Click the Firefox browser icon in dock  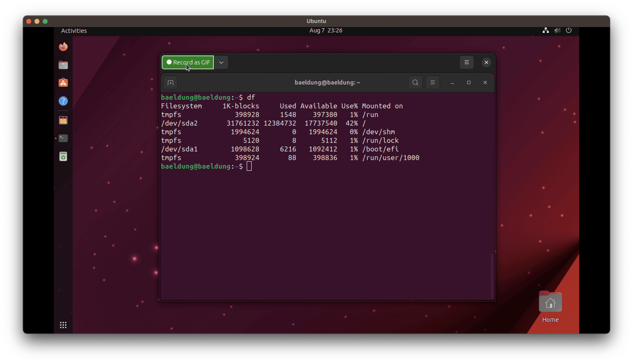pos(63,47)
